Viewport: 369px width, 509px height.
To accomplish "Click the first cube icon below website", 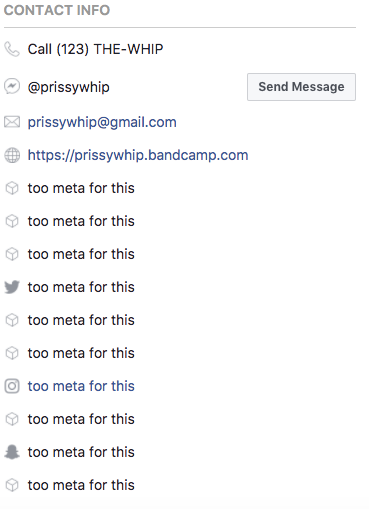I will [12, 188].
